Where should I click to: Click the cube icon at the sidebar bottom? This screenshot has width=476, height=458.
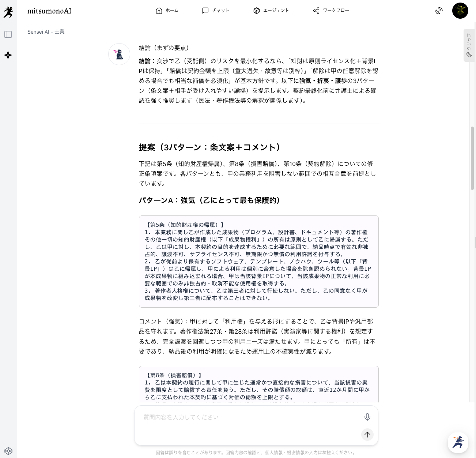[8, 451]
